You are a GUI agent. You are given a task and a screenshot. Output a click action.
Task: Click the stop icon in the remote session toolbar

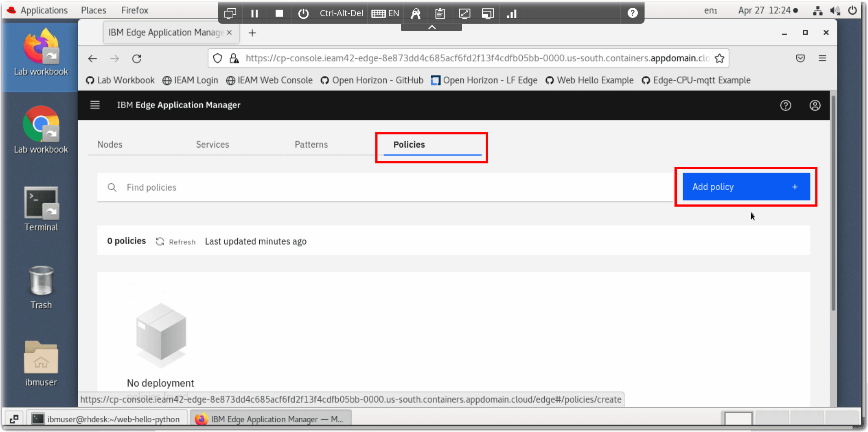coord(279,13)
